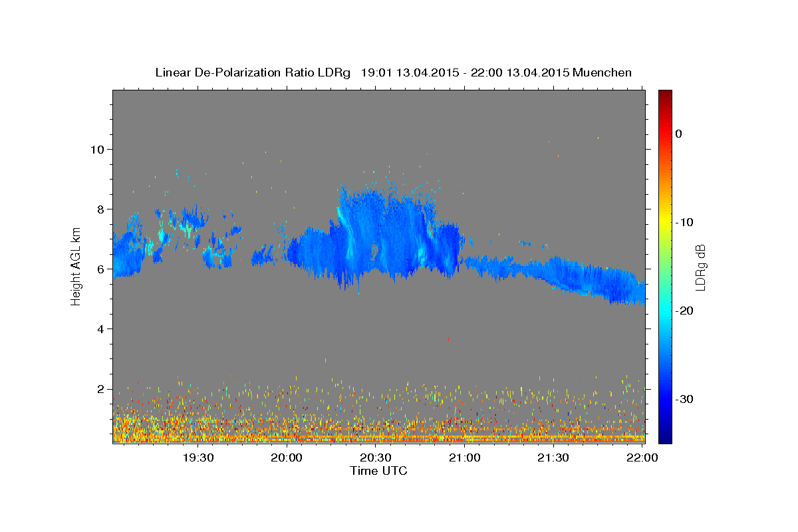Viewport: 798px width, 532px height.
Task: Click the "Muenchen" location text in the title
Action: (x=602, y=72)
